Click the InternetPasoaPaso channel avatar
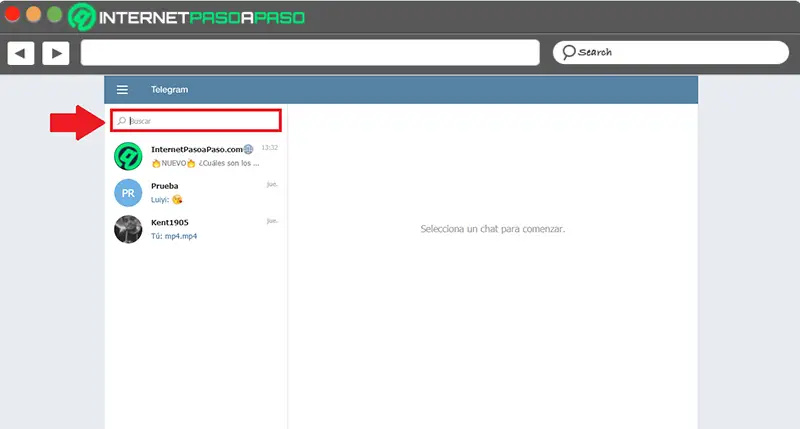 click(128, 156)
